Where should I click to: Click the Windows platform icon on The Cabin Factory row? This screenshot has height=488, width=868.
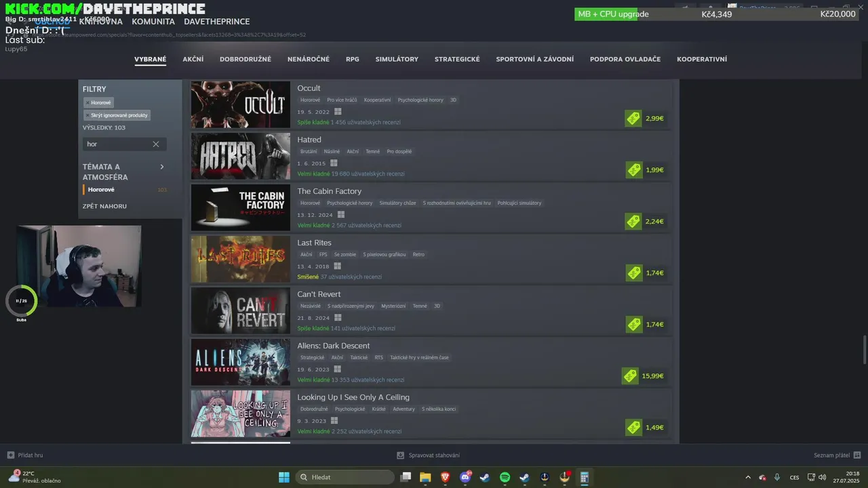340,215
